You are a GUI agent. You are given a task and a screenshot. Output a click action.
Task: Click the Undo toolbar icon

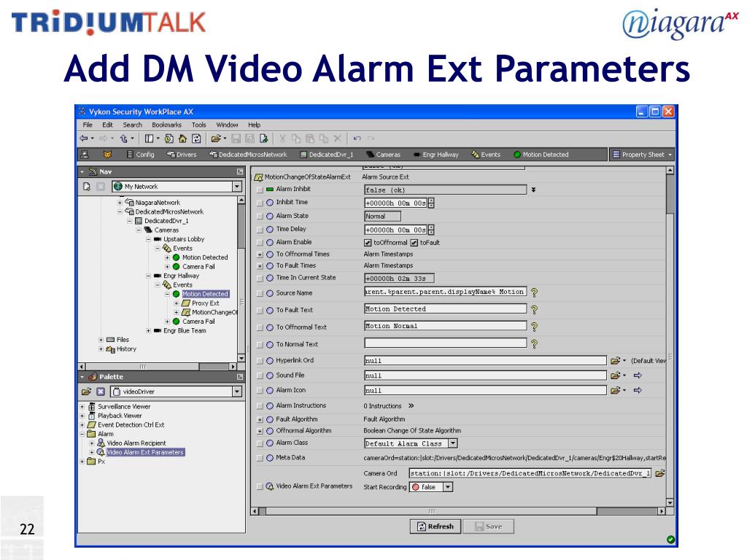(357, 139)
